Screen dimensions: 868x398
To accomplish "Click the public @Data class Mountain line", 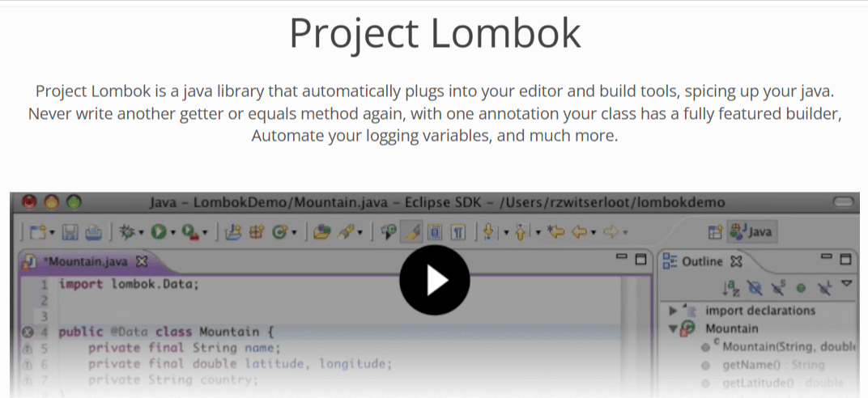I will click(167, 332).
